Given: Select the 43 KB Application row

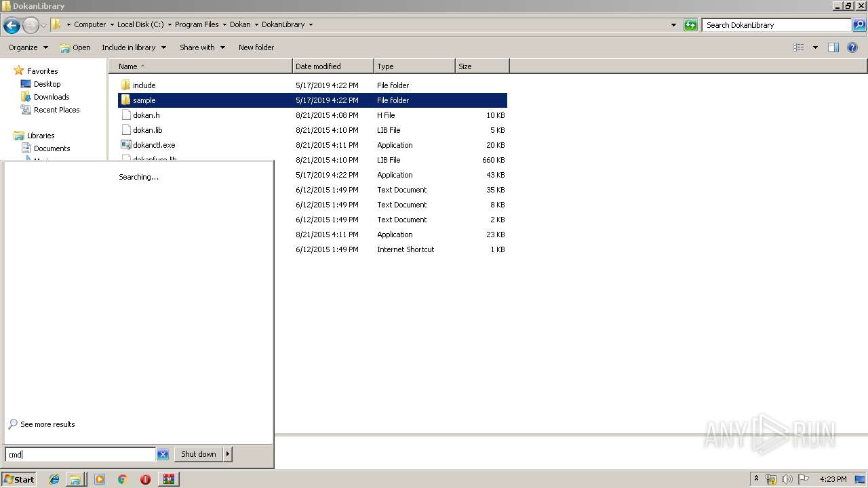Looking at the screenshot, I should (391, 175).
